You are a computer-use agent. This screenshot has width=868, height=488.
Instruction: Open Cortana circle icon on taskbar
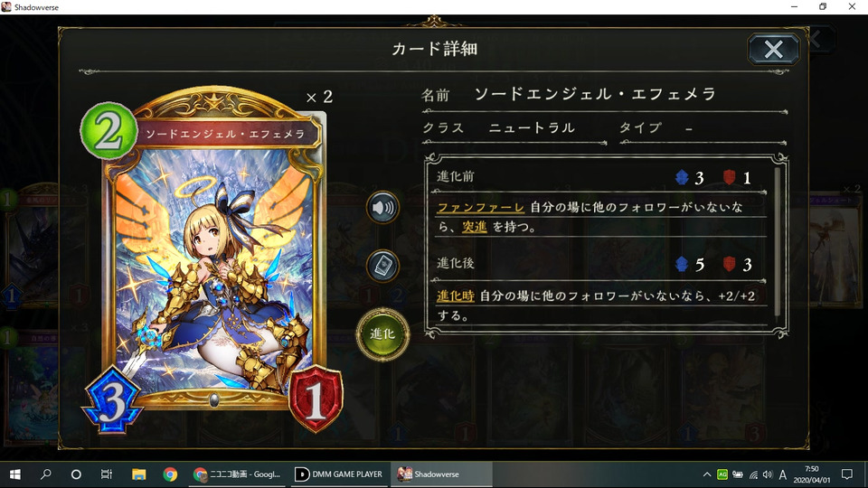76,474
